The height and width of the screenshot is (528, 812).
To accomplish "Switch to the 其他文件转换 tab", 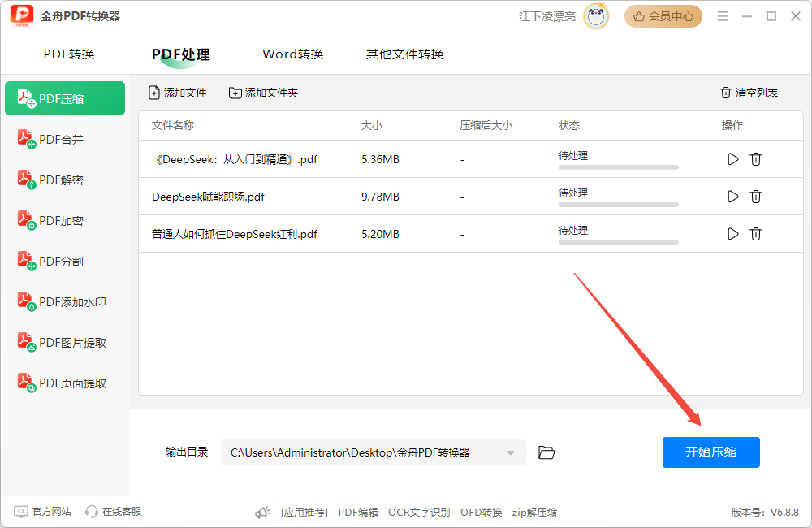I will point(404,54).
